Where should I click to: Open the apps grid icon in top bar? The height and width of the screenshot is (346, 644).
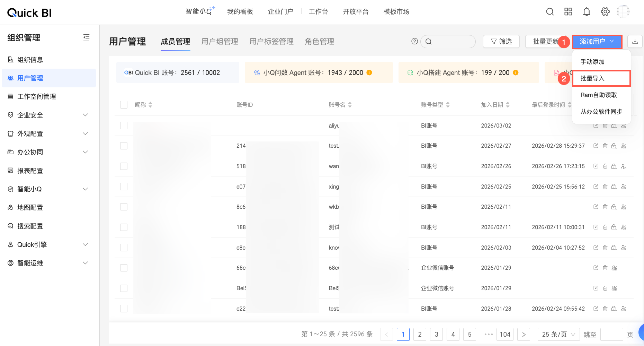(x=568, y=12)
